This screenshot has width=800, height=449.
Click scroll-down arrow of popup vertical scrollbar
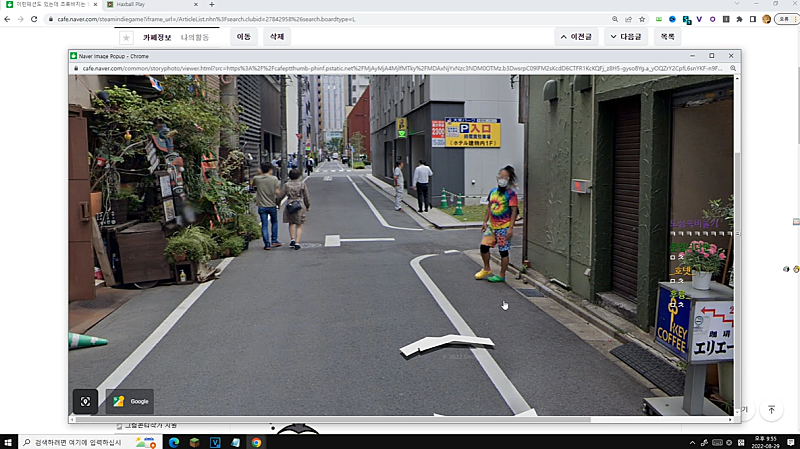737,412
